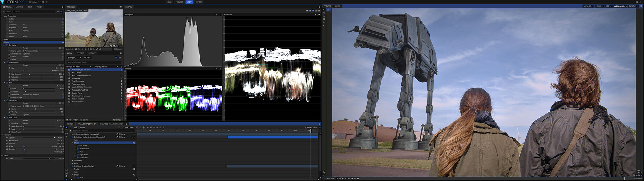Open the Home screen tab
Screen dimensions: 644x181
[x=169, y=2]
